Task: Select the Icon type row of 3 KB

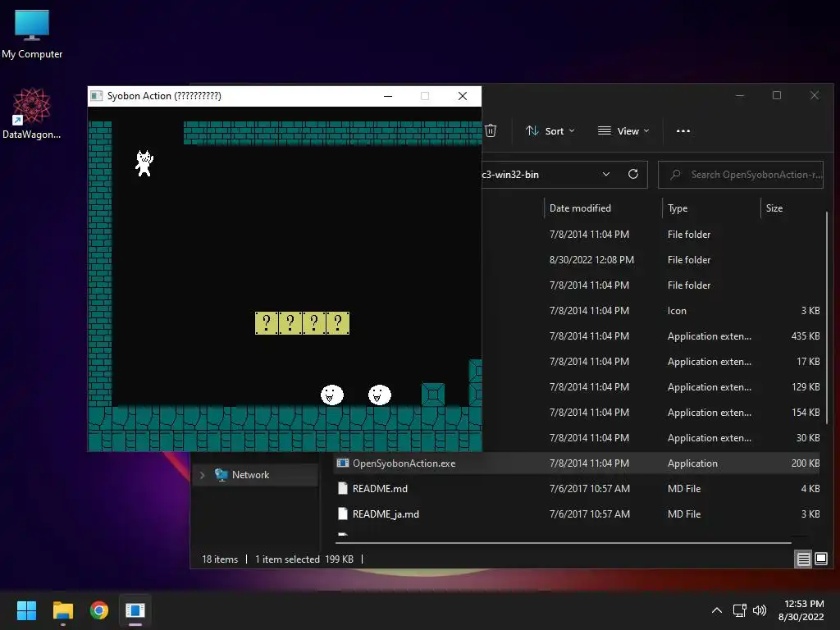Action: [x=651, y=311]
